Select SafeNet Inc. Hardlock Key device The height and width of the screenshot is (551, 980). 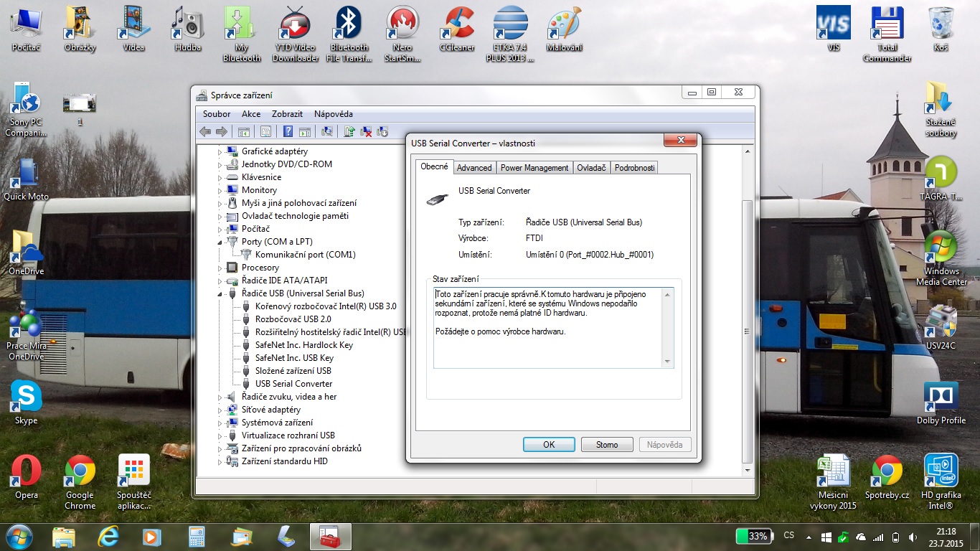pos(304,345)
